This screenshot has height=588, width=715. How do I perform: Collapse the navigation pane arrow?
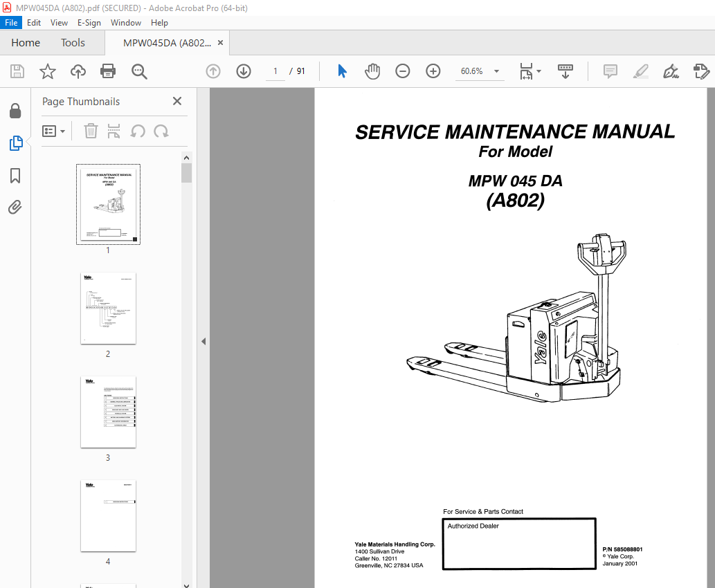tap(203, 342)
